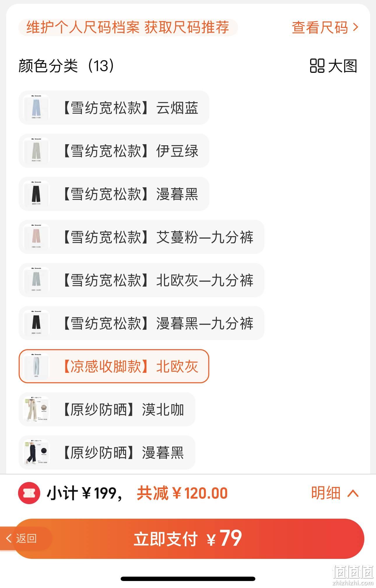376x588 pixels.
Task: Select 【雪纺宽松款】漫暮黑一九分裤 option
Action: (x=141, y=323)
